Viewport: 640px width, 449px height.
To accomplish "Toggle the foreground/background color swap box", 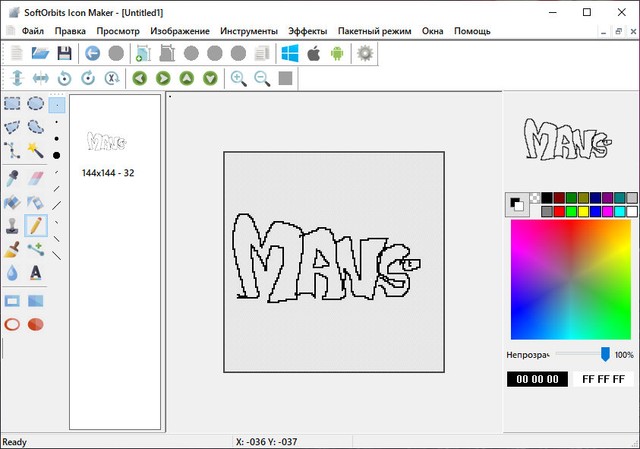I will point(517,204).
